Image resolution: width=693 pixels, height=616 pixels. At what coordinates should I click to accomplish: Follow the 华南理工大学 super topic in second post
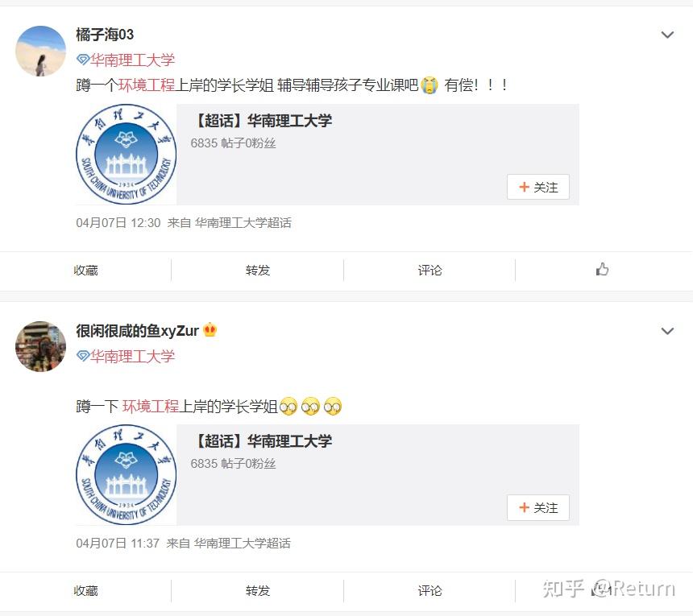[x=538, y=508]
